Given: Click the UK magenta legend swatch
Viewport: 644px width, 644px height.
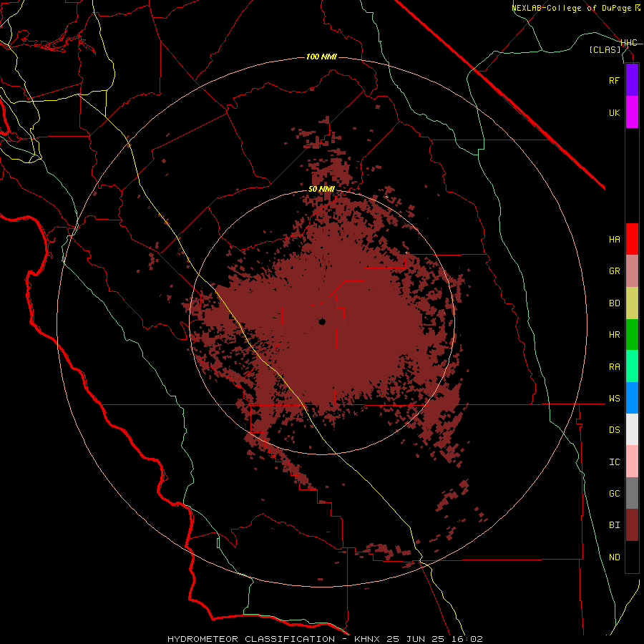Looking at the screenshot, I should click(x=632, y=112).
